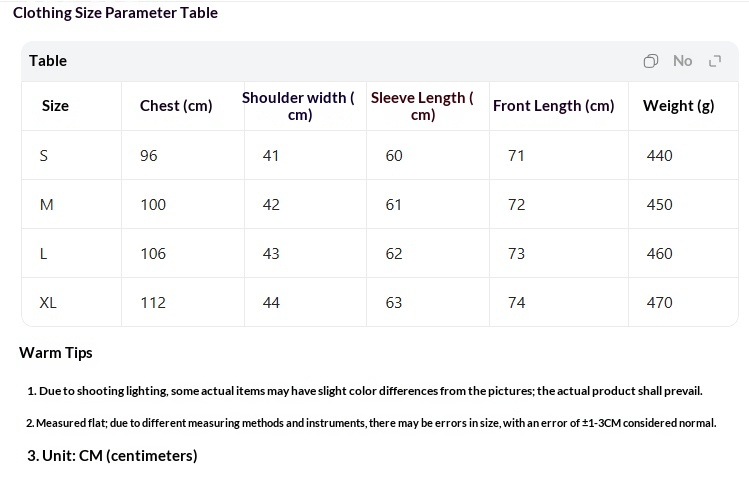Click the copy table icon
Image resolution: width=749 pixels, height=481 pixels.
[651, 61]
